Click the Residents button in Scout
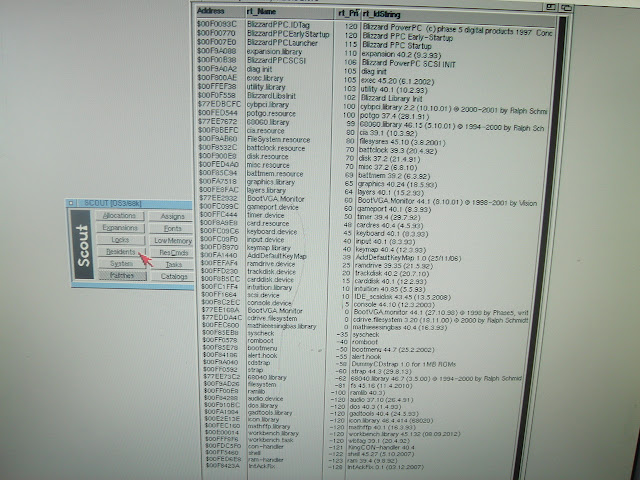The height and width of the screenshot is (480, 640). (x=121, y=252)
